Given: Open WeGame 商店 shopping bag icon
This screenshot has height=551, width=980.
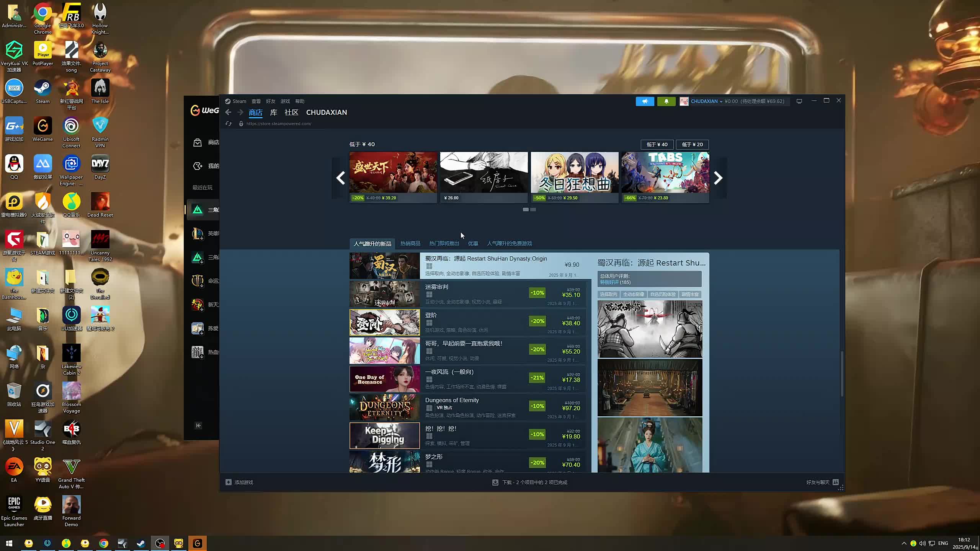Looking at the screenshot, I should (x=198, y=142).
